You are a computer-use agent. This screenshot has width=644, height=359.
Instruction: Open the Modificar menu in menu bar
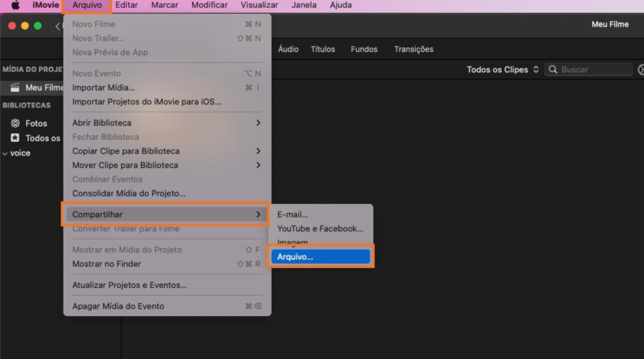pyautogui.click(x=209, y=5)
